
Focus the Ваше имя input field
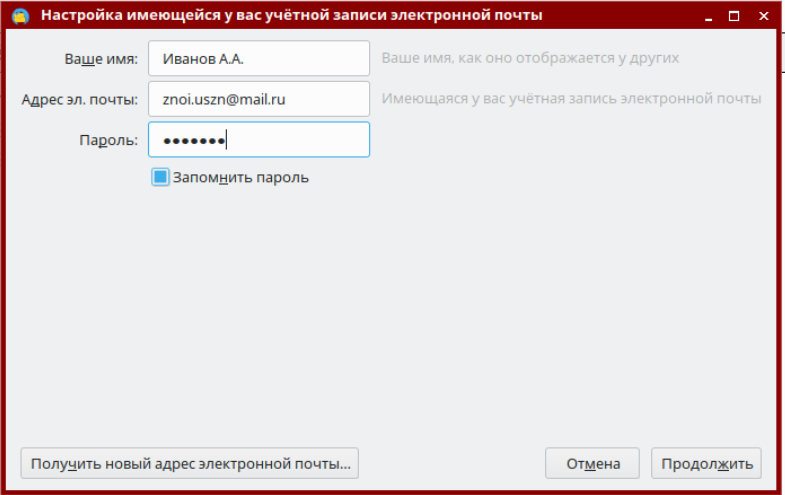point(259,59)
